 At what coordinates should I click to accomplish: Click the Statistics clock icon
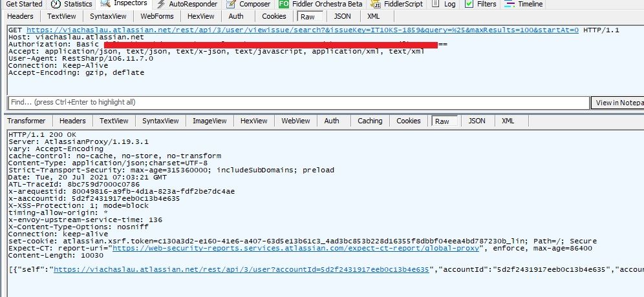tap(56, 4)
